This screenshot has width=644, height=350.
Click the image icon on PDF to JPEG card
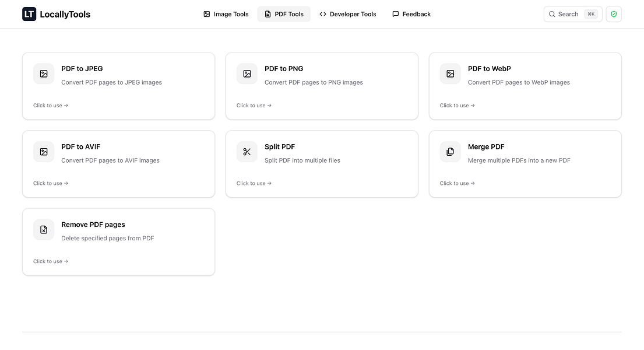(x=44, y=73)
